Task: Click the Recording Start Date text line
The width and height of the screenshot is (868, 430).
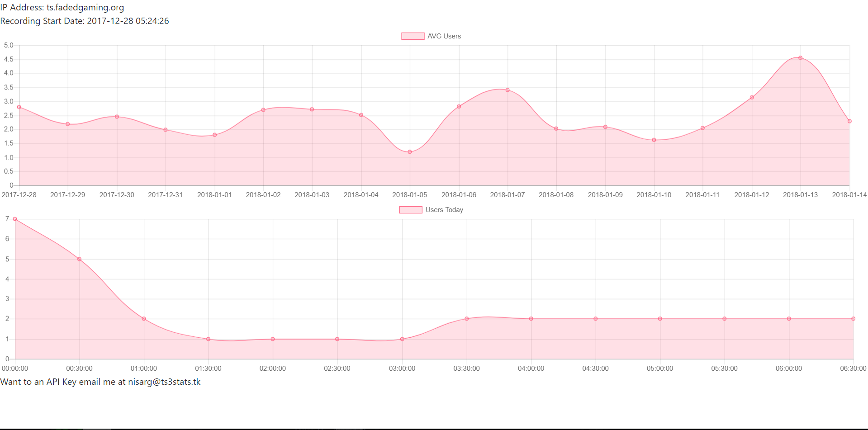Action: (85, 21)
